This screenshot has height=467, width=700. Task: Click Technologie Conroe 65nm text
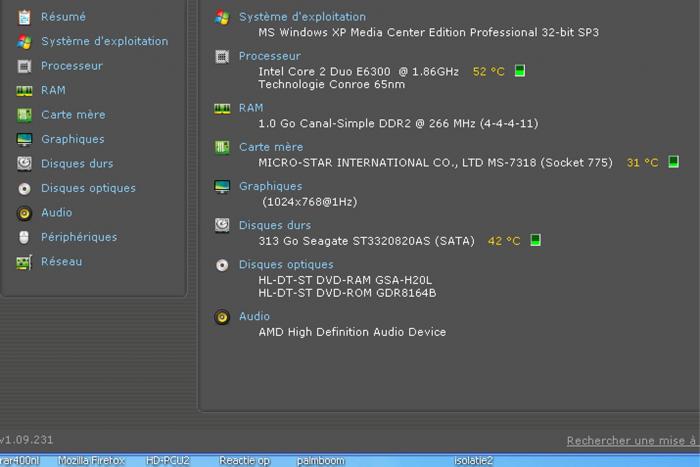[332, 85]
